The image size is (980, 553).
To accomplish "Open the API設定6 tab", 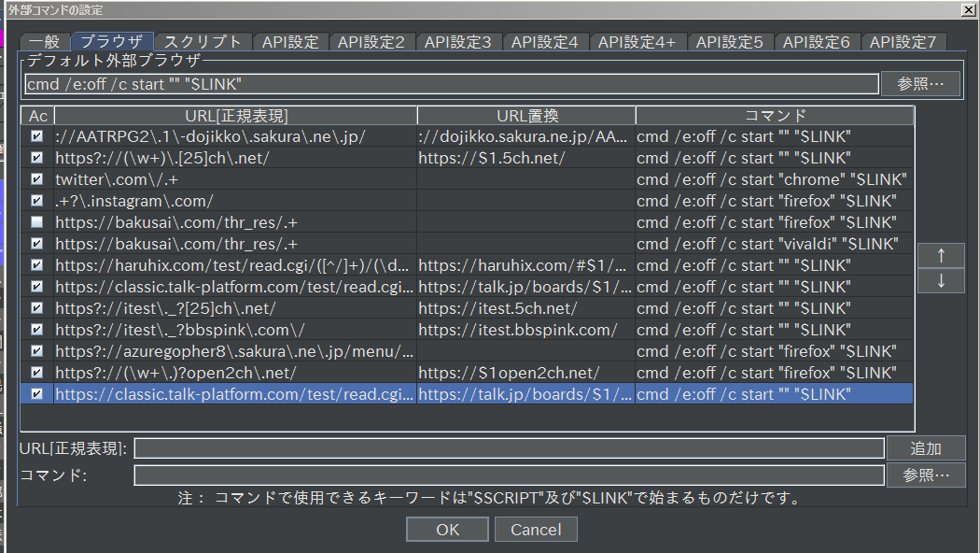I will point(817,42).
